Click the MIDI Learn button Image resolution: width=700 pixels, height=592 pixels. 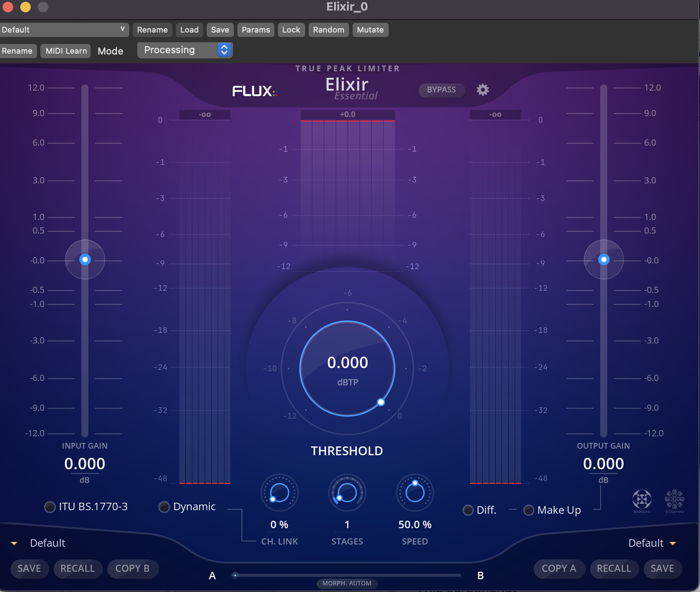click(66, 51)
